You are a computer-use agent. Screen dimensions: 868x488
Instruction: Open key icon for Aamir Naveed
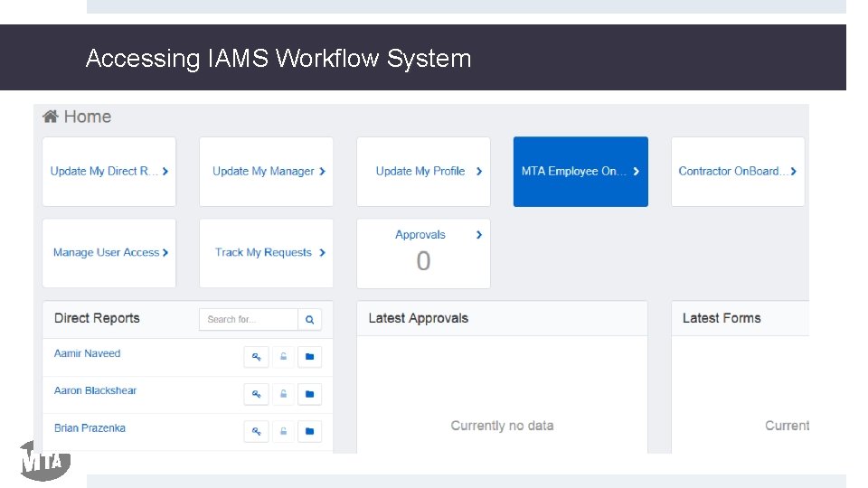pyautogui.click(x=256, y=357)
